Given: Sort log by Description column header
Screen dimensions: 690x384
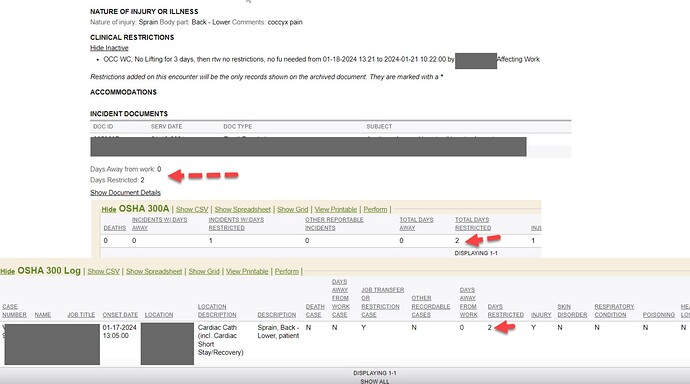Looking at the screenshot, I should coord(277,315).
